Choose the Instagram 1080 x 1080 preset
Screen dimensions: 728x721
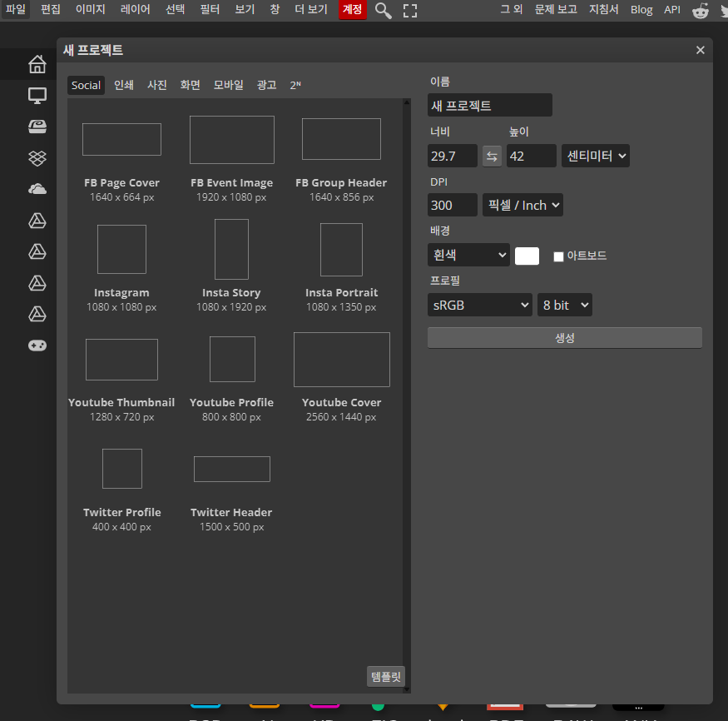pos(121,267)
